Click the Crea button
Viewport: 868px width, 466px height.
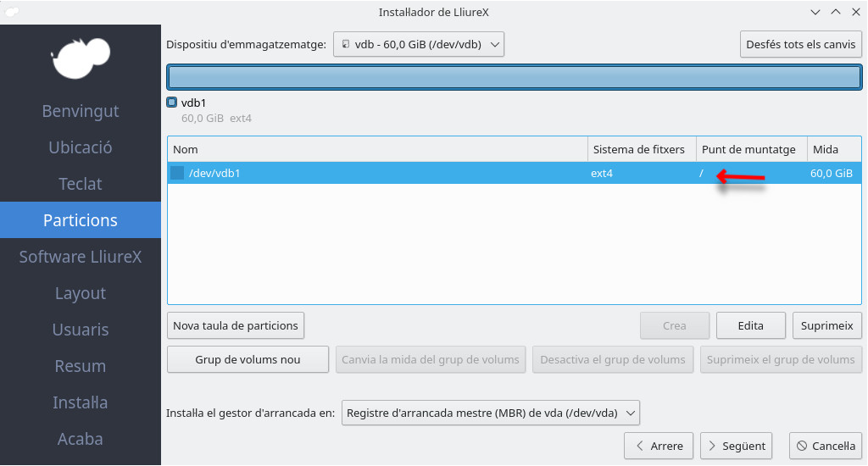coord(674,325)
